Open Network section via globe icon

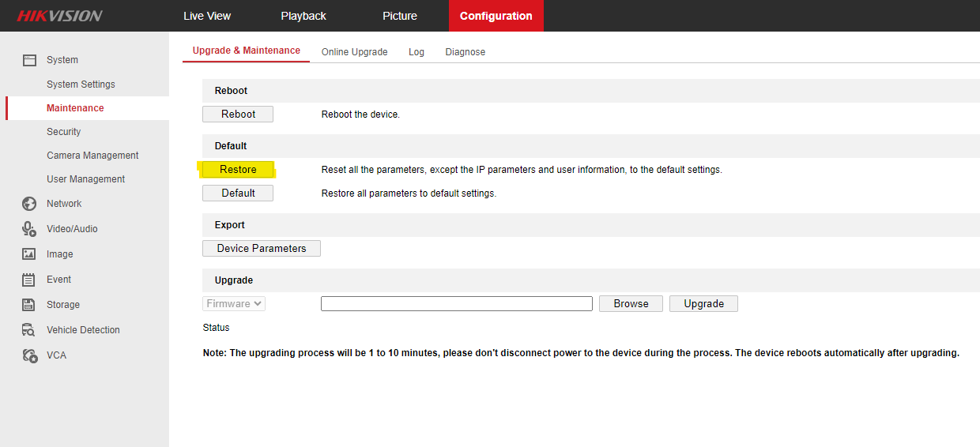tap(29, 204)
